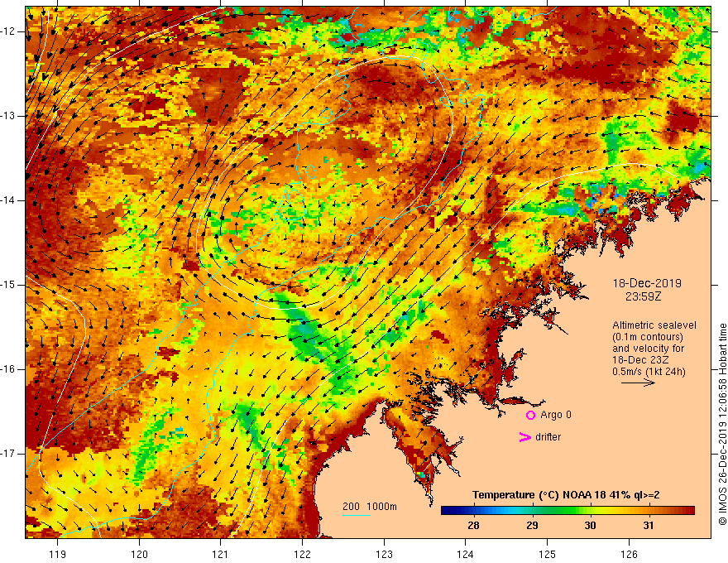Click longitude axis label 123
The height and width of the screenshot is (563, 728).
coord(384,554)
